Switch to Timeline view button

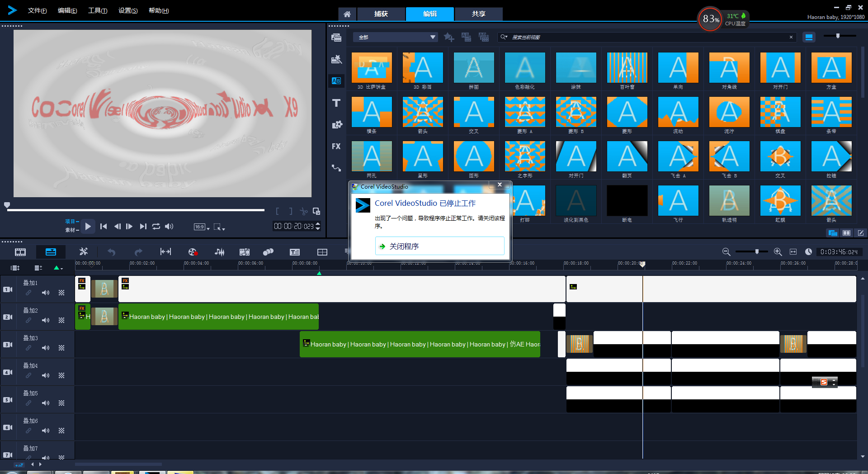[x=51, y=252]
